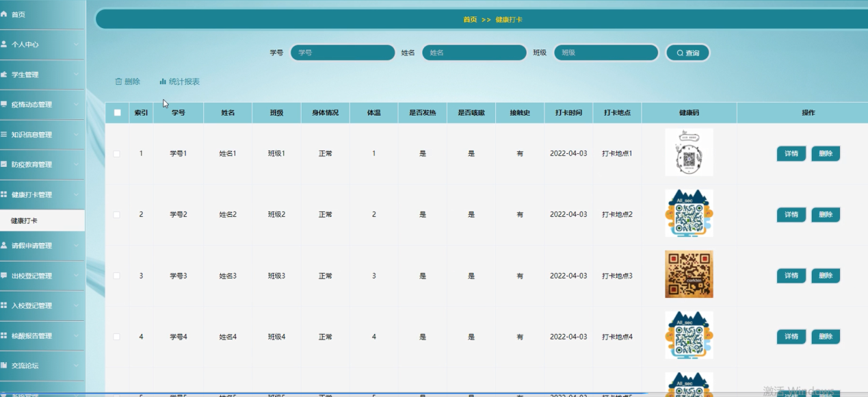This screenshot has height=397, width=868.
Task: Select the 健康打卡 submenu item
Action: click(x=42, y=220)
